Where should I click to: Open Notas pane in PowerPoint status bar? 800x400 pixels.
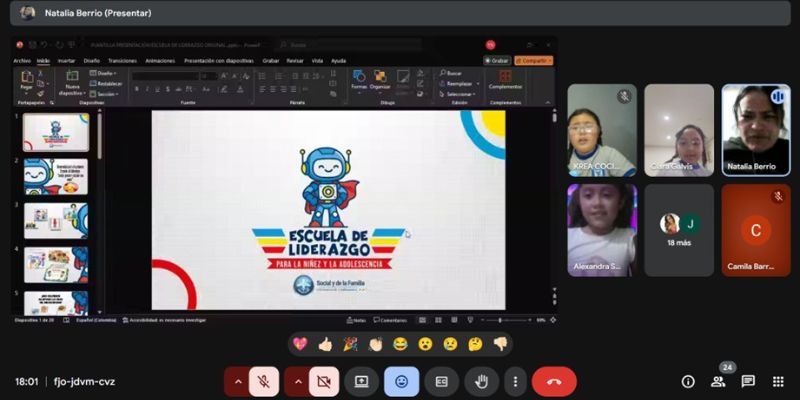click(356, 320)
